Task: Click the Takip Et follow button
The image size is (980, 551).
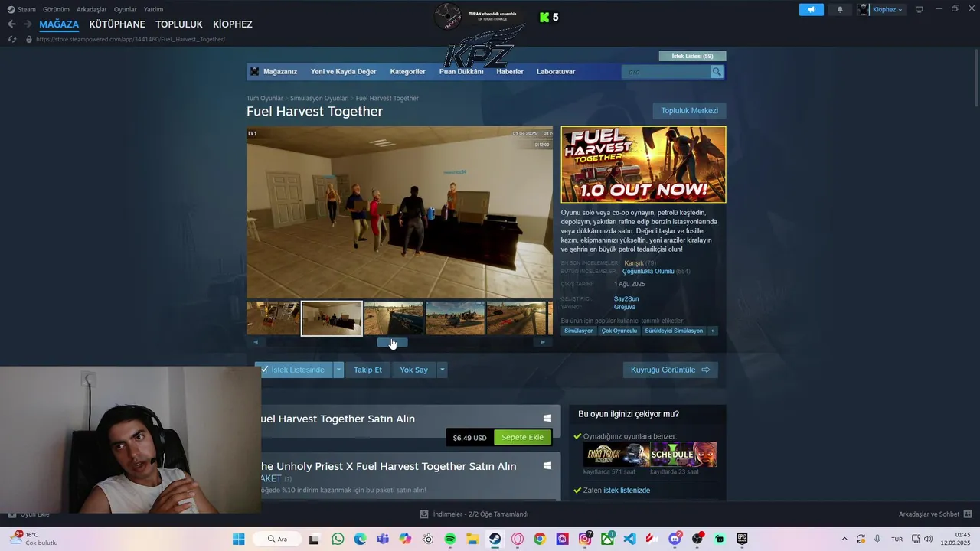Action: click(x=367, y=370)
